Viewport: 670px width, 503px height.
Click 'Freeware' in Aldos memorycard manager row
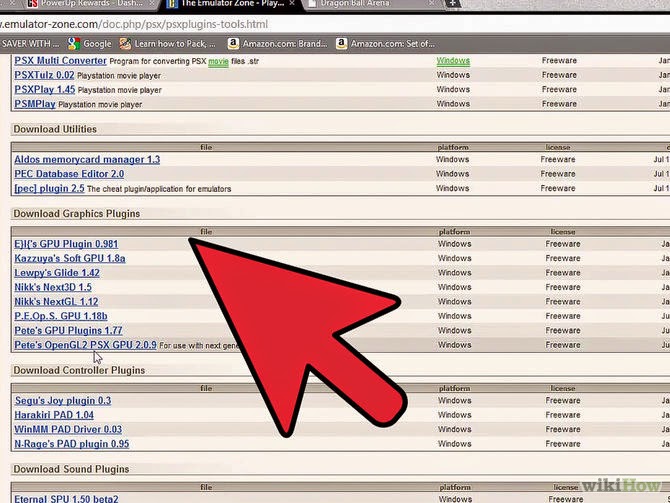pyautogui.click(x=558, y=159)
